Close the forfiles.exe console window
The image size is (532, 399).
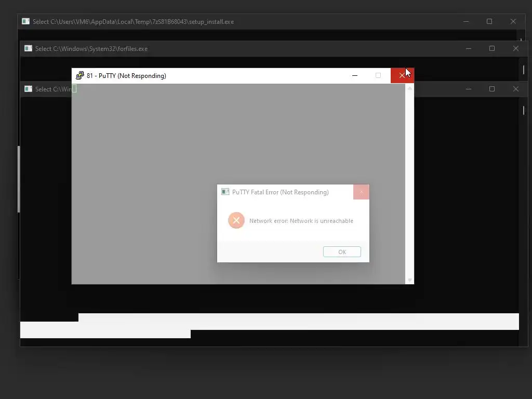(516, 48)
